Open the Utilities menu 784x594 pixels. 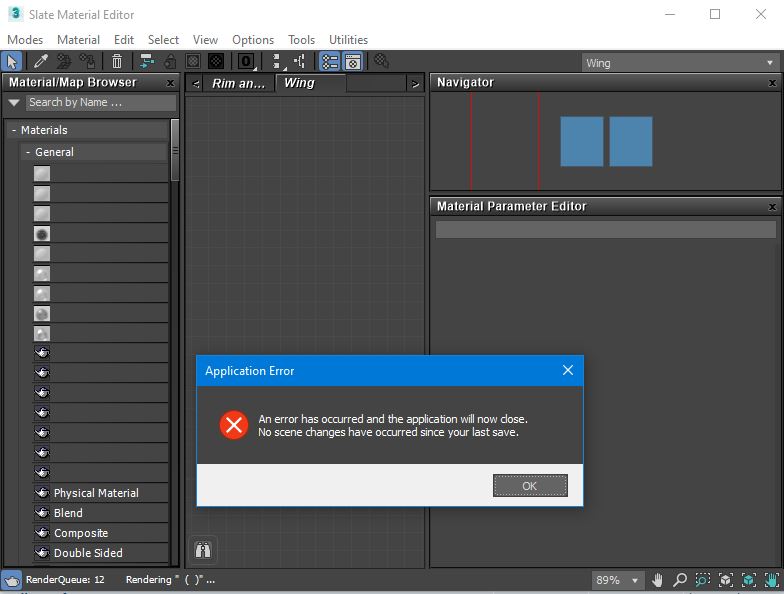coord(348,40)
